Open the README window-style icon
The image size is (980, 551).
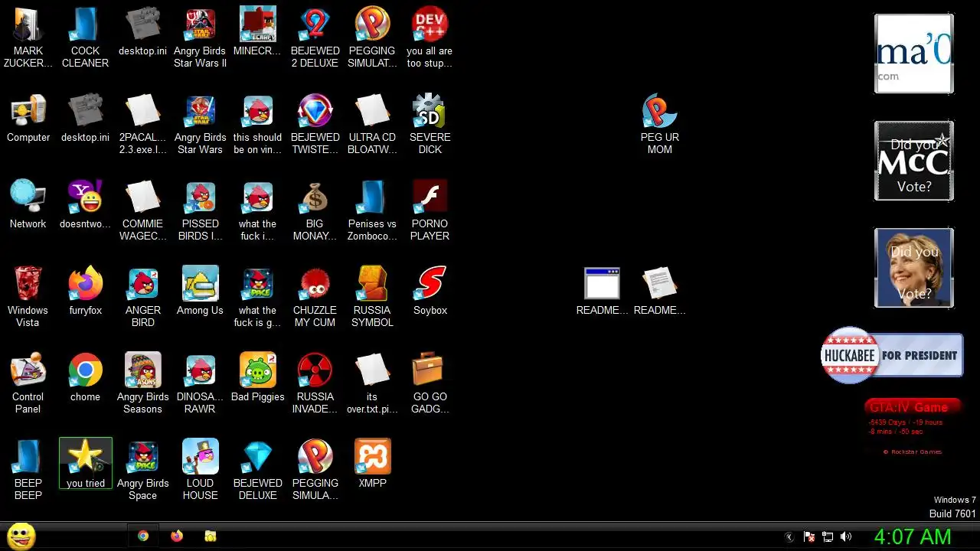[602, 292]
